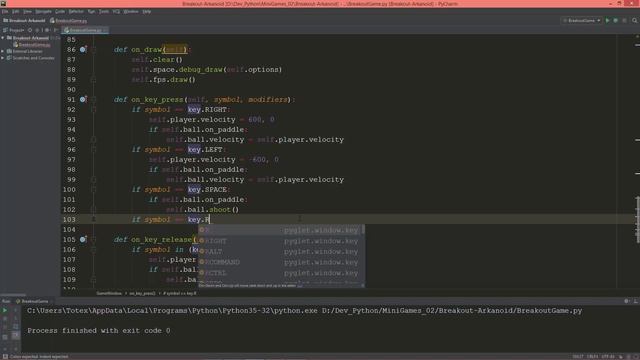Click the Run panel title label
Screen dimensions: 640x360
(6, 301)
